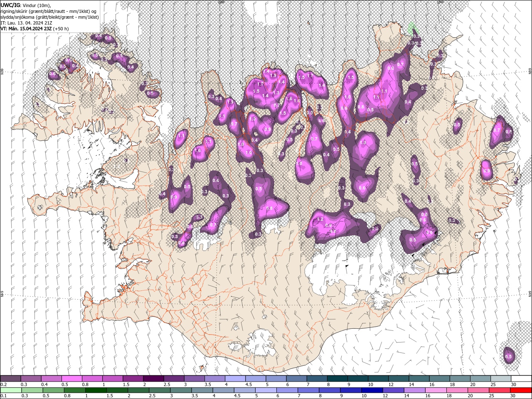Viewport: 532px width, 399px height.
Task: Click the 'UWC/IG: Vindur (10m)' title text
Action: pos(25,5)
